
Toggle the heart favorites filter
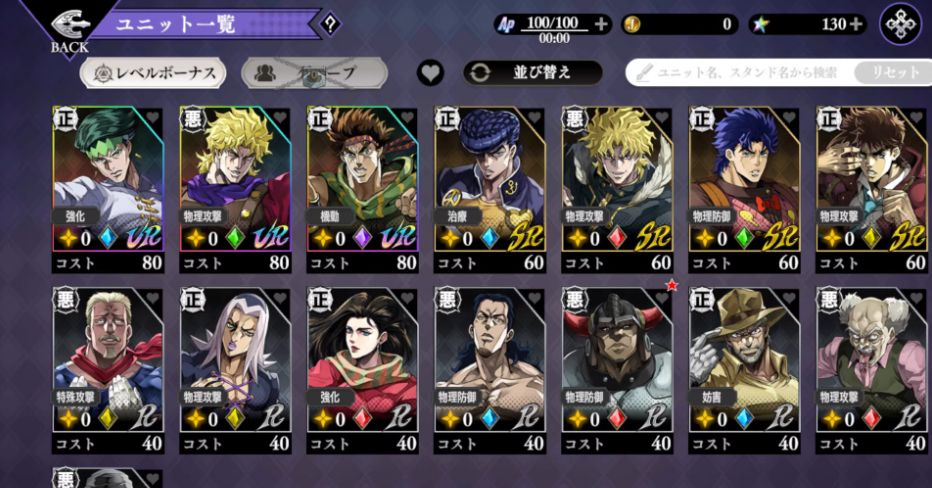pos(430,73)
